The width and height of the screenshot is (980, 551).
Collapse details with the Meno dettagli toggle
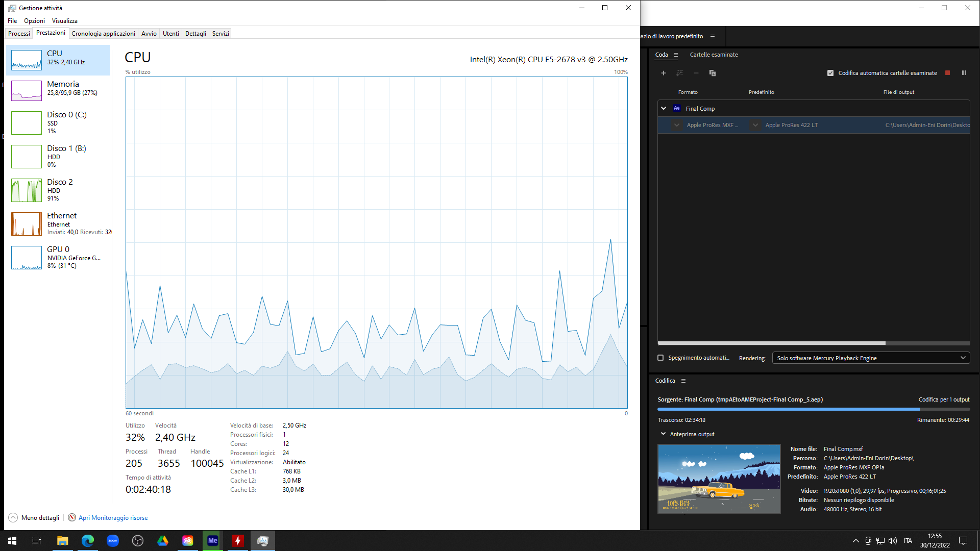(x=13, y=517)
